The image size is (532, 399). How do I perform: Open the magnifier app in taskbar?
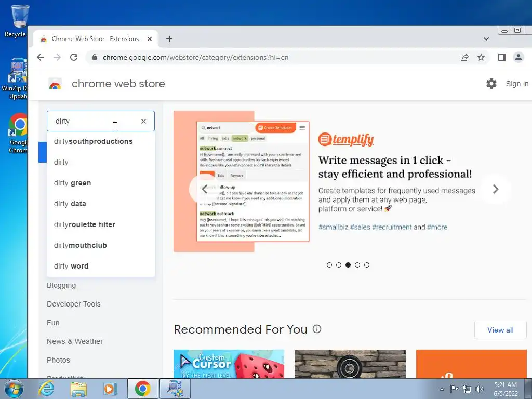[175, 389]
